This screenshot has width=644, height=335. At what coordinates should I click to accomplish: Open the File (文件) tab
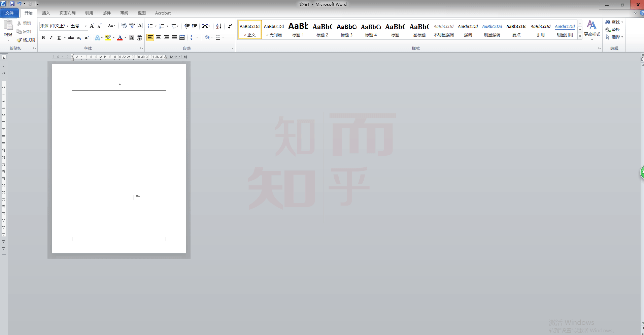(x=9, y=13)
